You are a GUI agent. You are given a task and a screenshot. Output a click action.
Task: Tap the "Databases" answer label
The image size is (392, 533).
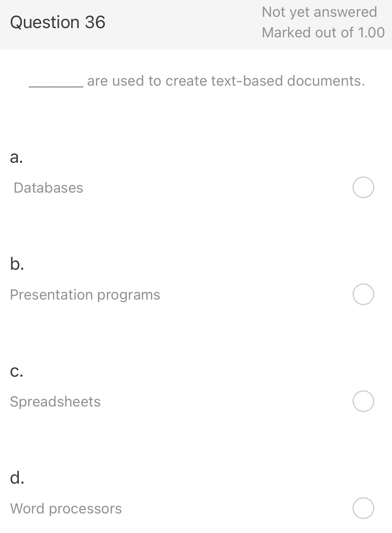click(x=48, y=188)
